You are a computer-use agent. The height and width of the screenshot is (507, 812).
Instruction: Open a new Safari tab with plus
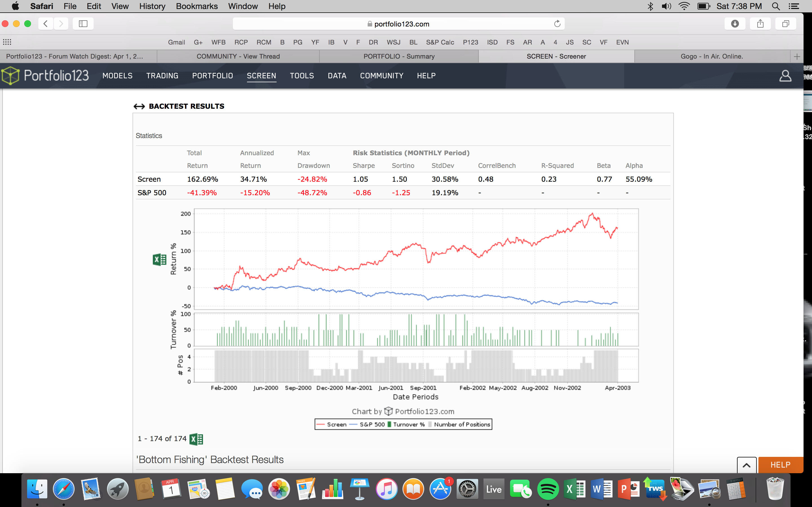pyautogui.click(x=797, y=56)
